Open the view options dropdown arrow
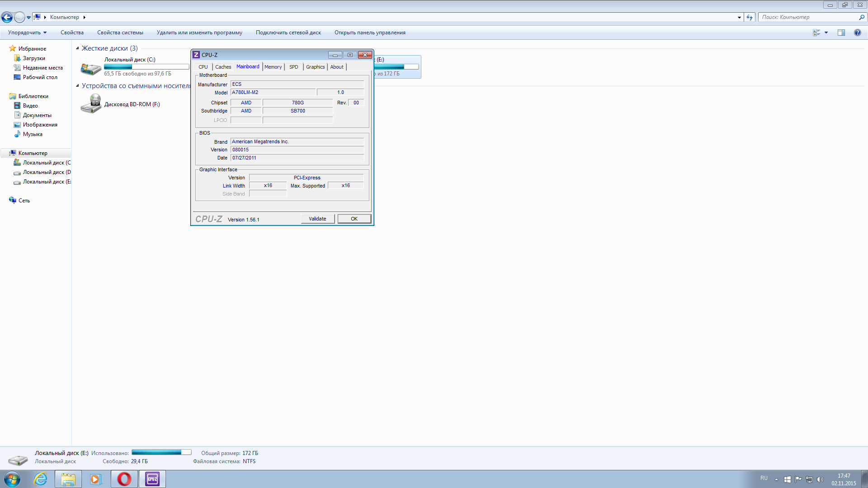868x488 pixels. (826, 33)
